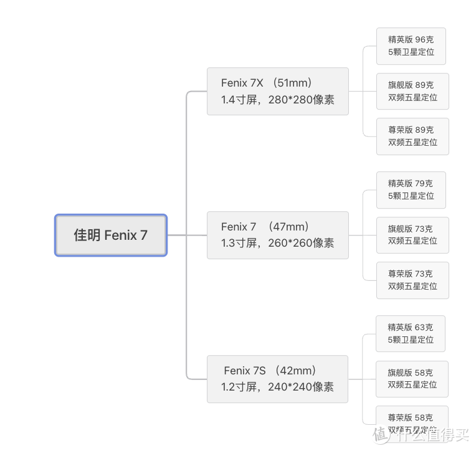Click 5颗卫星定位 under 精英版 96克
The width and height of the screenshot is (476, 451).
point(411,52)
